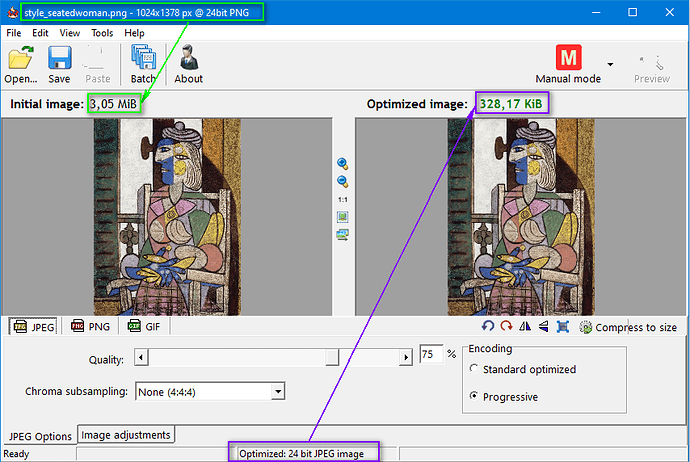
Task: Fit image to window icon
Action: tap(342, 217)
